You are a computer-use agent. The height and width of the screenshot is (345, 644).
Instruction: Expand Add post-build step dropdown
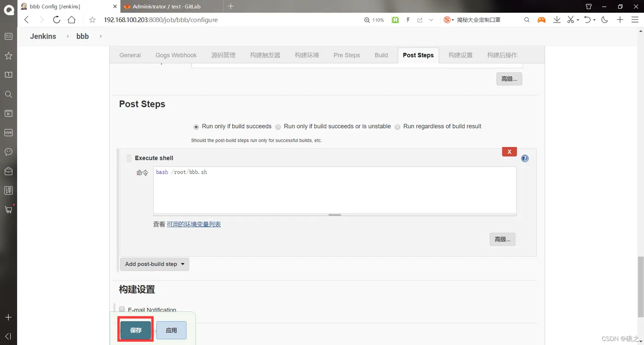point(155,264)
